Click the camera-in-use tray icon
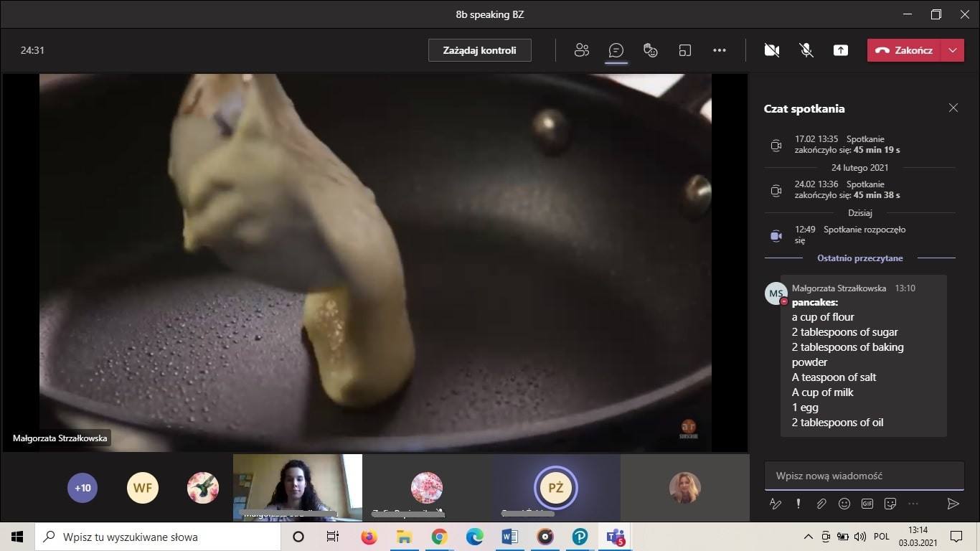The width and height of the screenshot is (980, 551). coord(826,537)
